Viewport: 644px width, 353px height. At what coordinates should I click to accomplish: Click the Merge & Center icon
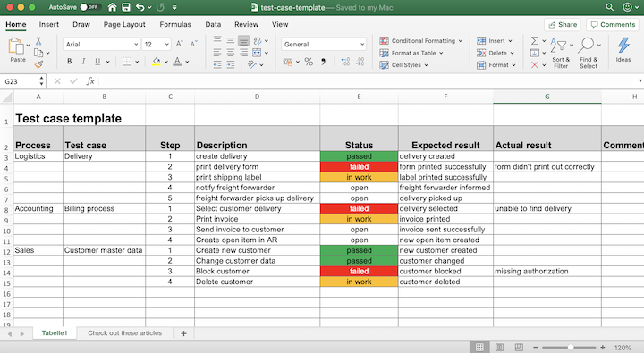(x=257, y=53)
